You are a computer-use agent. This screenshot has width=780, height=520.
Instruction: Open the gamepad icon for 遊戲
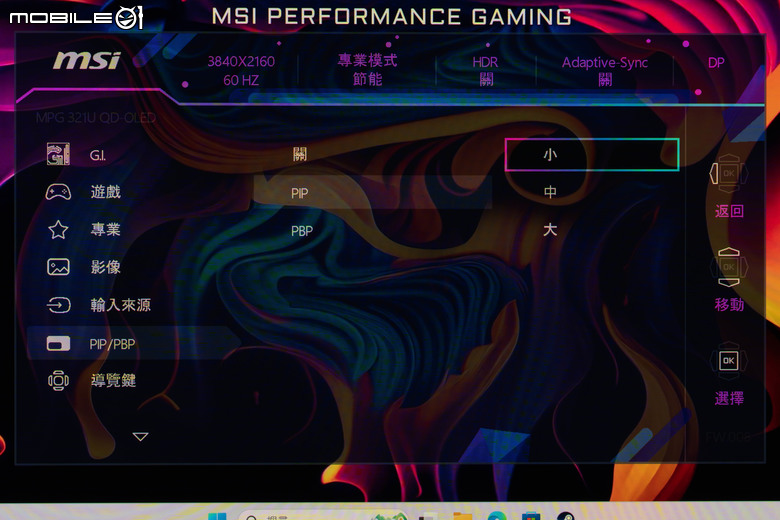point(58,192)
